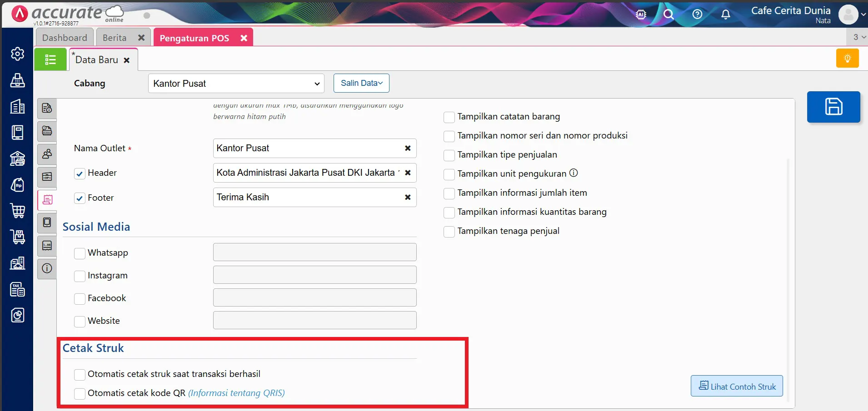Select the cash register icon in the sidebar
Viewport: 868px width, 411px height.
17,81
